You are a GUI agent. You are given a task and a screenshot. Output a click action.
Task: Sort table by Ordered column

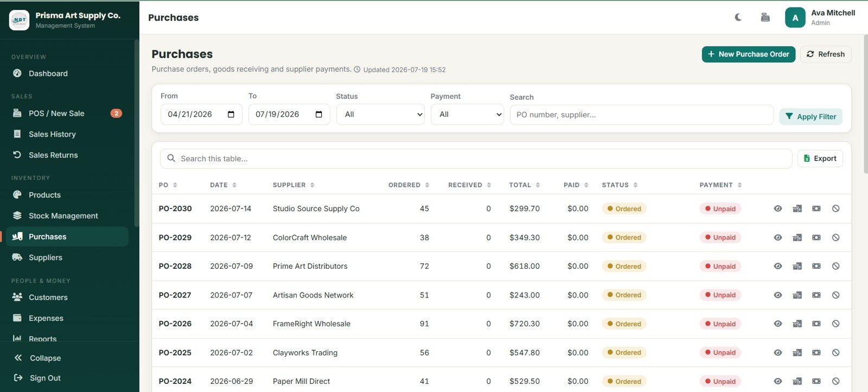click(409, 185)
